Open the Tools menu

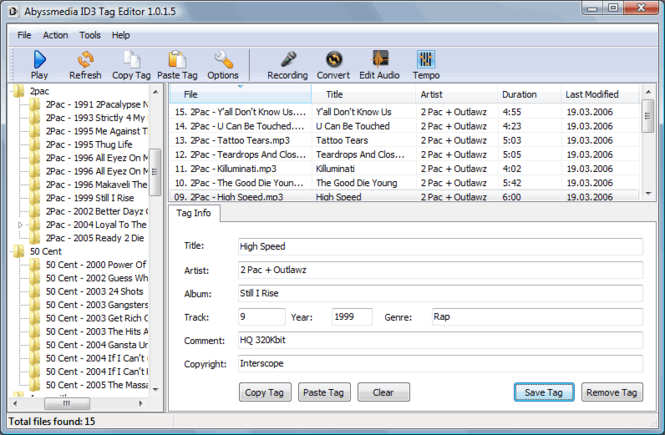(x=90, y=35)
